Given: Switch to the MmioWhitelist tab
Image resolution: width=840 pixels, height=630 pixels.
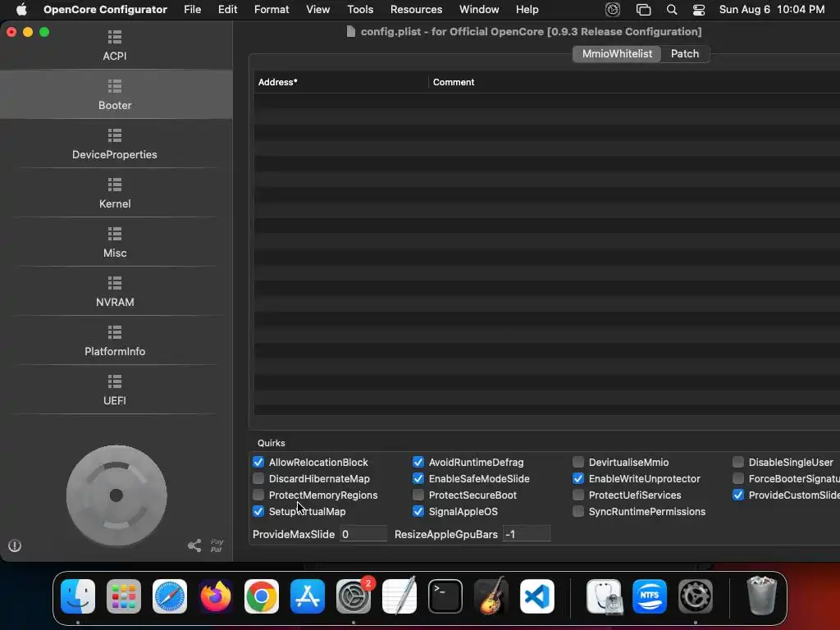Looking at the screenshot, I should click(x=617, y=53).
